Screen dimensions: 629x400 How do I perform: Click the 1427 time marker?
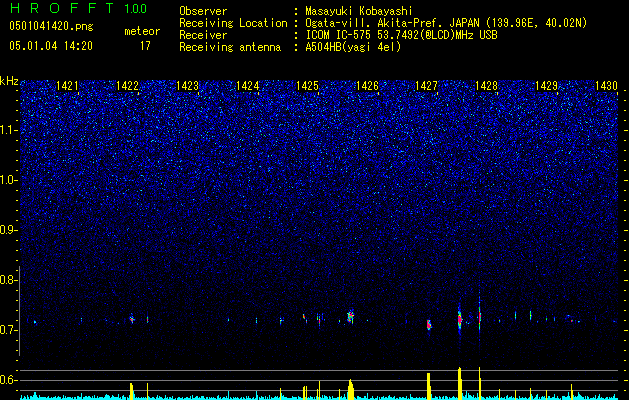[426, 86]
